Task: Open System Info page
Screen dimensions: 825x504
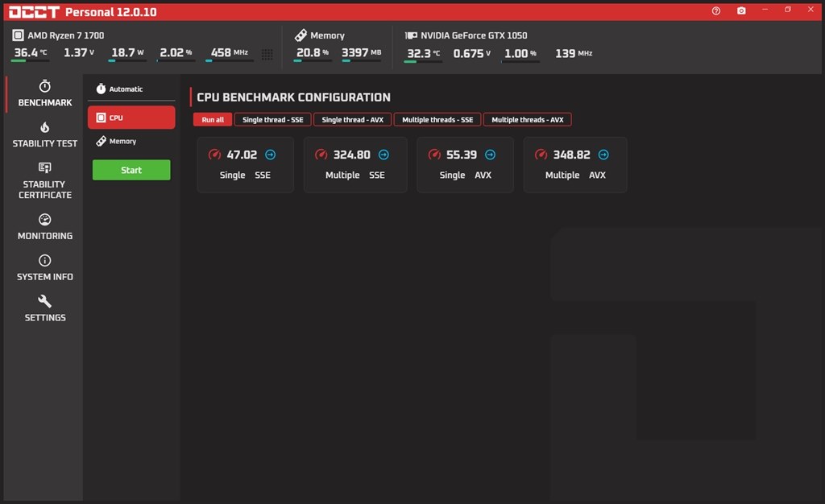Action: pyautogui.click(x=45, y=268)
